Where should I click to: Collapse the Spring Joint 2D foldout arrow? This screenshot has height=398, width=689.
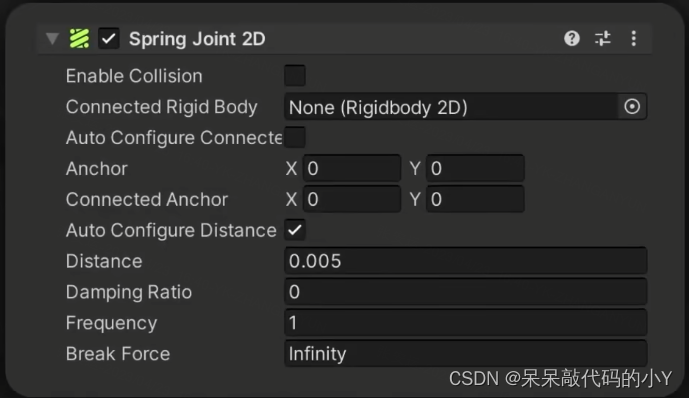pyautogui.click(x=52, y=39)
